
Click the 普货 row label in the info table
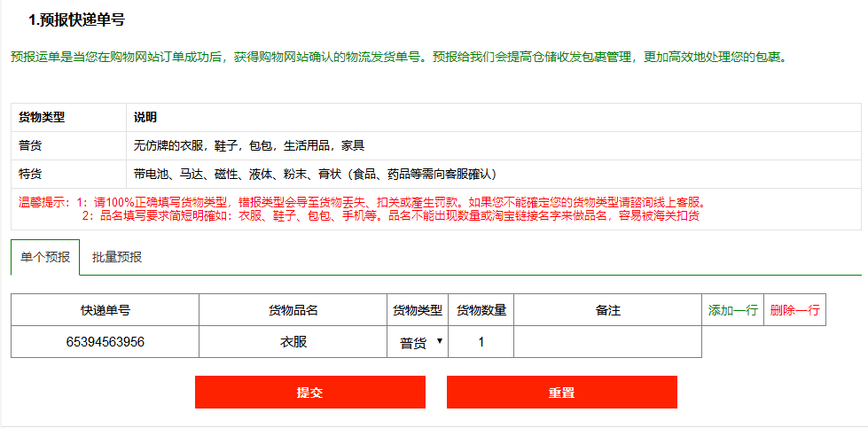click(31, 144)
